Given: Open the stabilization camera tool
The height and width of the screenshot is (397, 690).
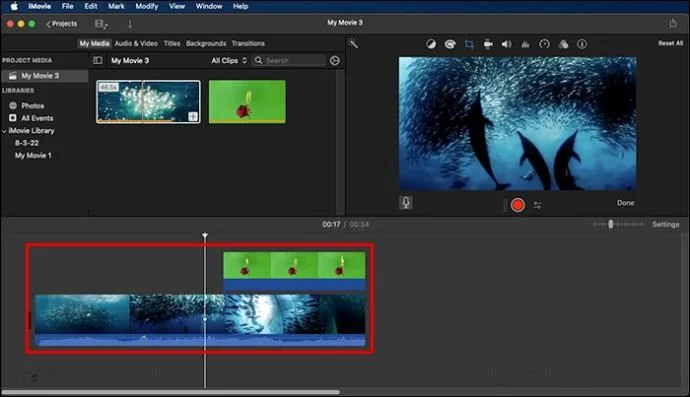Looking at the screenshot, I should tap(488, 44).
